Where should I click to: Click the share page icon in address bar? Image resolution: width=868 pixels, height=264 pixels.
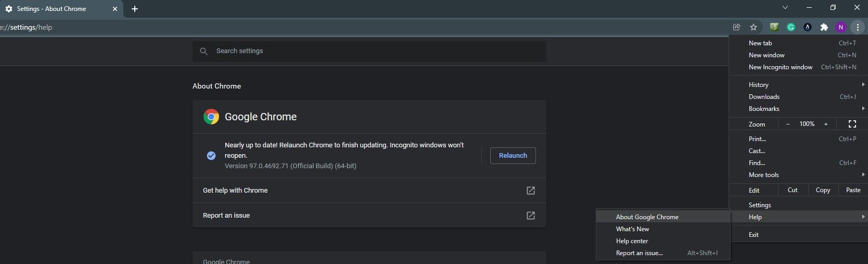(x=737, y=27)
